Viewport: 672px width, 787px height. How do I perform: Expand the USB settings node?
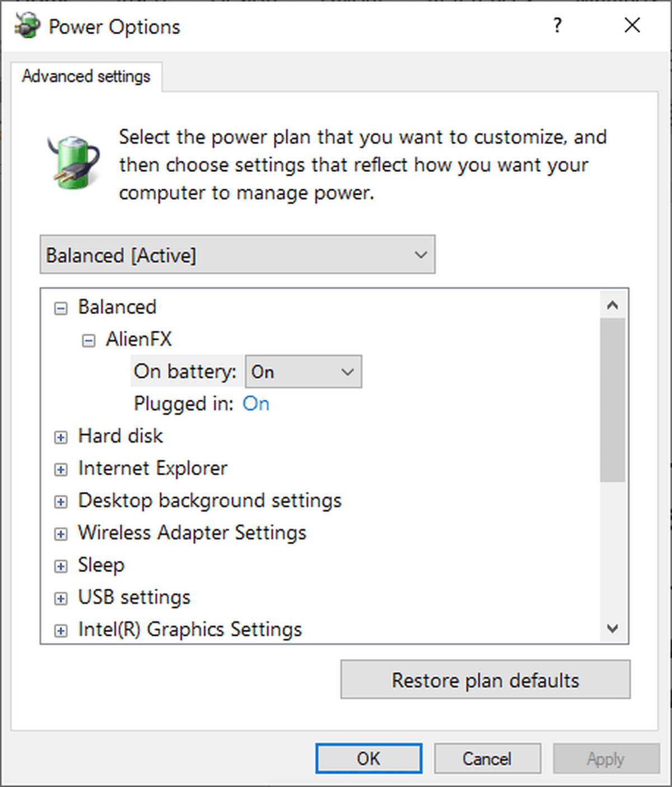click(60, 598)
